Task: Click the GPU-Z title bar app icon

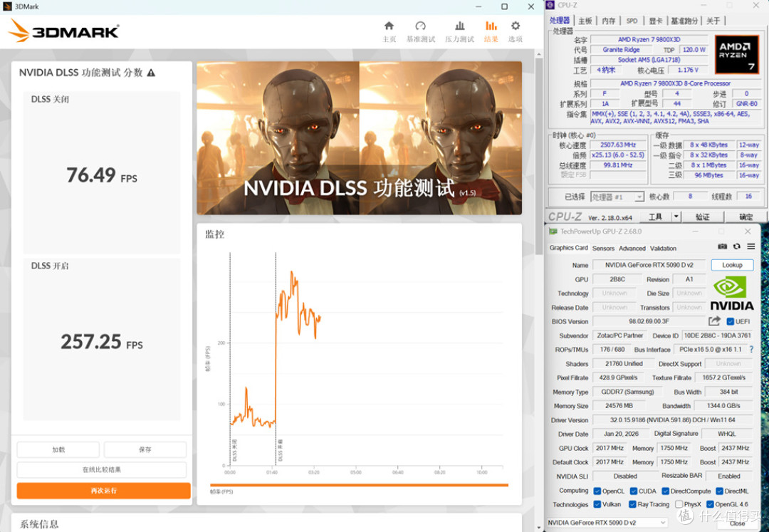Action: (x=553, y=231)
